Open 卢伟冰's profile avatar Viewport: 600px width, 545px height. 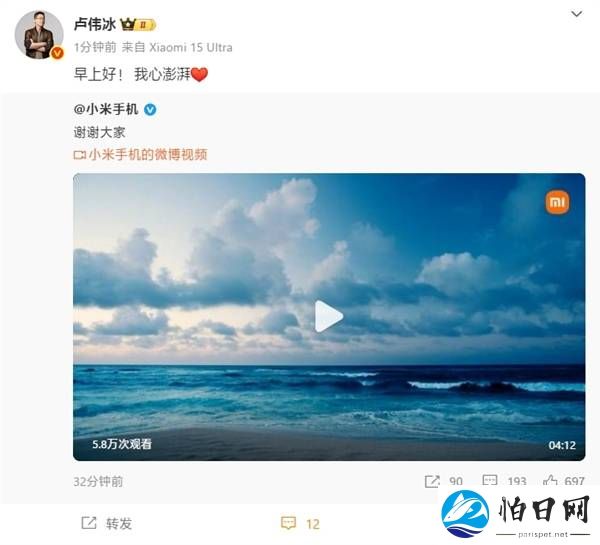click(x=39, y=35)
